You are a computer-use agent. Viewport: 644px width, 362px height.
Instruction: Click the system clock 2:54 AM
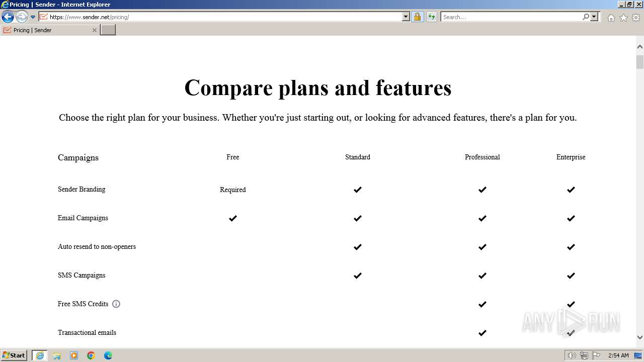coord(618,355)
